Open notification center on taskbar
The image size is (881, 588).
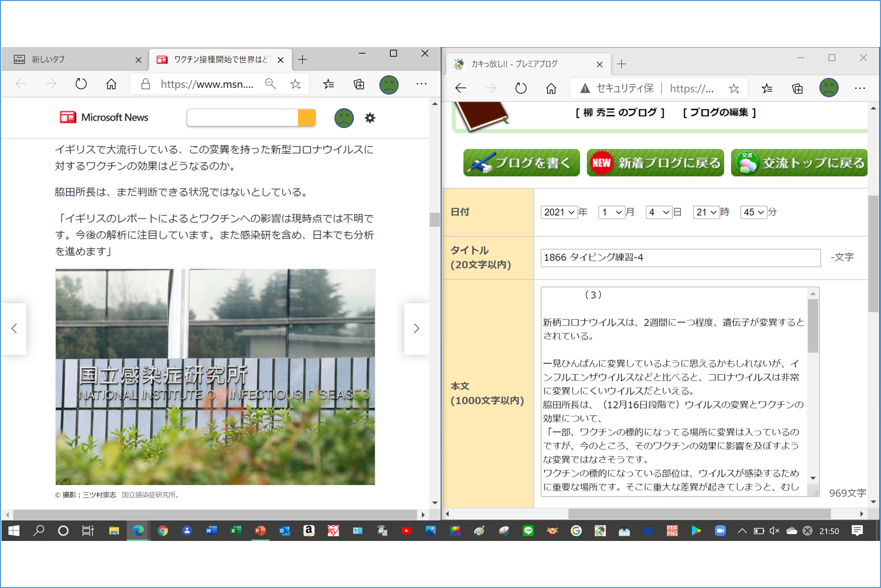(857, 531)
